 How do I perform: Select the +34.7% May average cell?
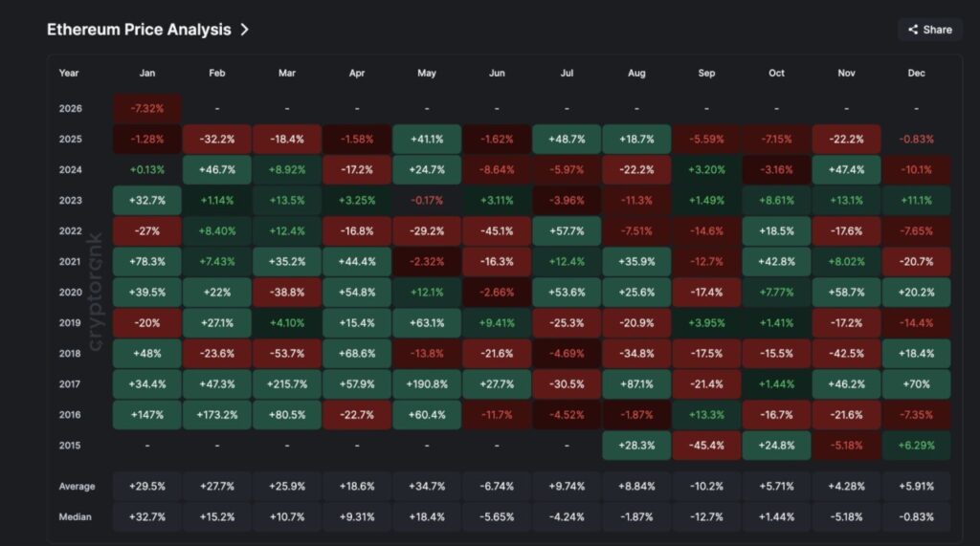coord(427,486)
